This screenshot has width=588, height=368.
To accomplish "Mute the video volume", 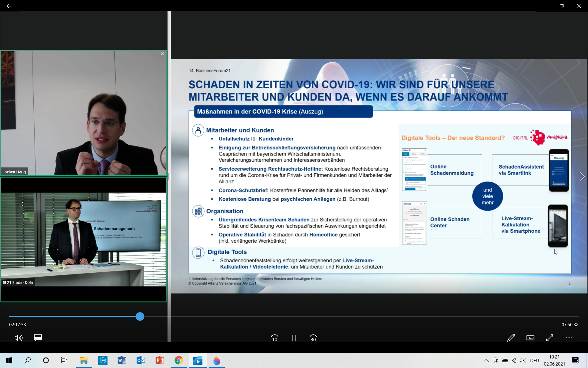I will (18, 338).
